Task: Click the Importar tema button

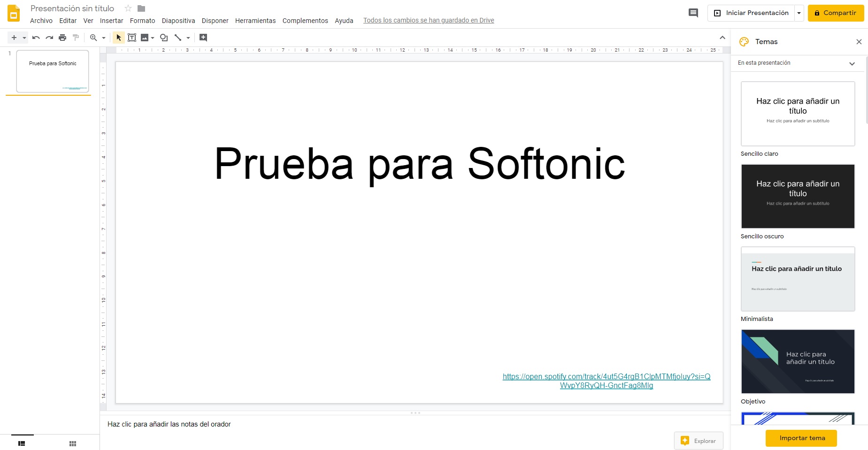Action: click(801, 438)
